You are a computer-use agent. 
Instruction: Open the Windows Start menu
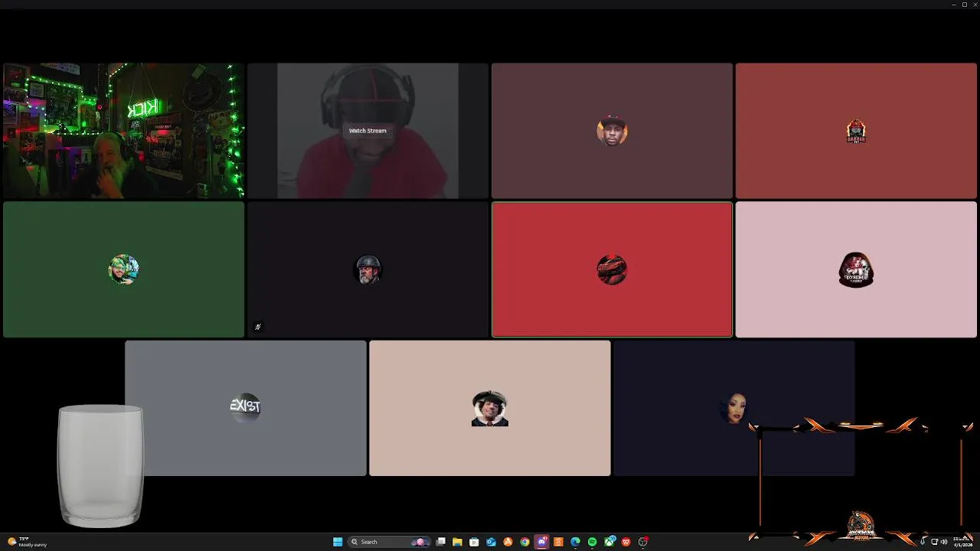coord(338,542)
